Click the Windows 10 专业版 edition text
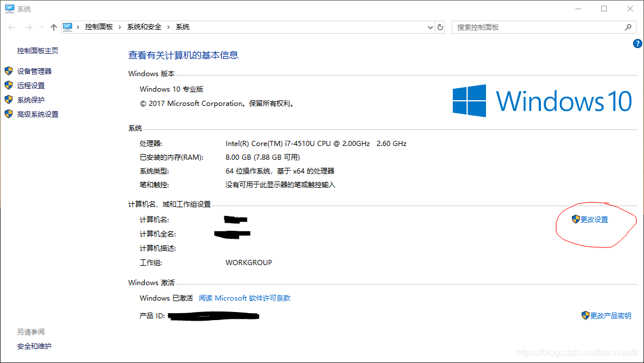644x363 pixels. [172, 89]
